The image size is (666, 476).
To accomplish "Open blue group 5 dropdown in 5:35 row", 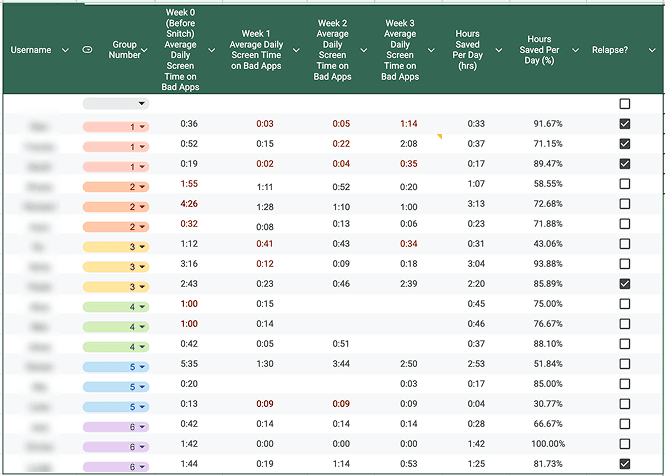I will click(x=116, y=367).
